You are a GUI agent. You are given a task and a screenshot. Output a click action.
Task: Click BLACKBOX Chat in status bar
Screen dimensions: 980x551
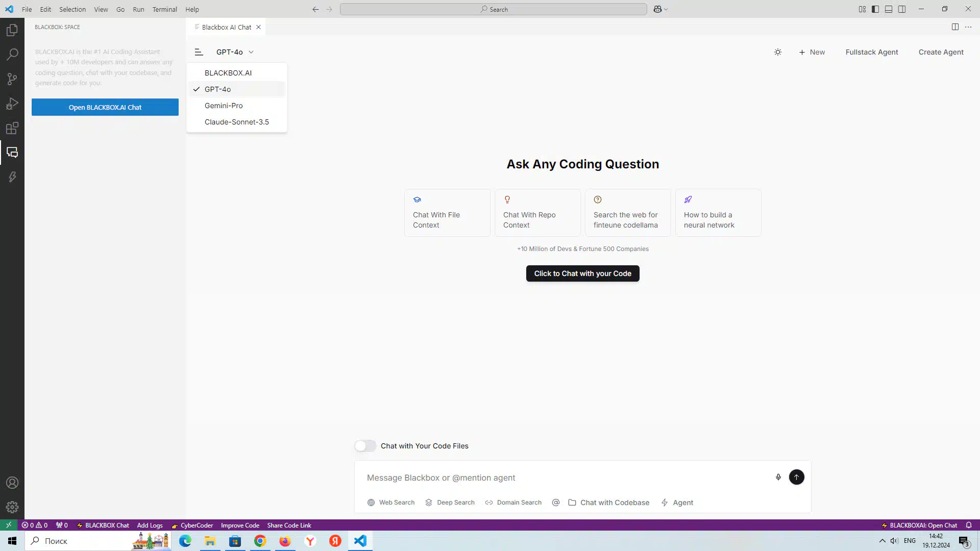103,525
